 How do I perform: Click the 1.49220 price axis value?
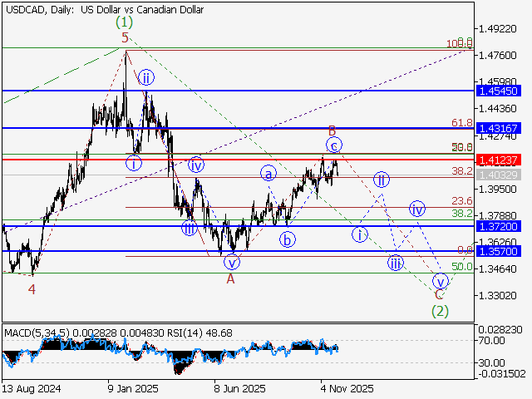coord(497,29)
